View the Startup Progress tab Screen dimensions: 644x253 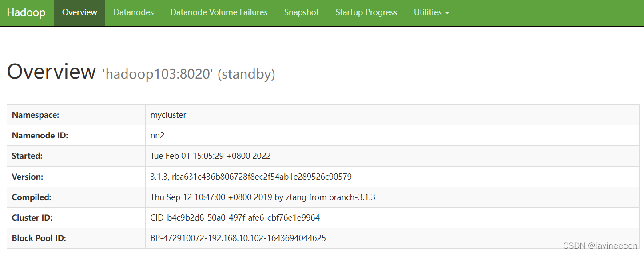(x=366, y=13)
